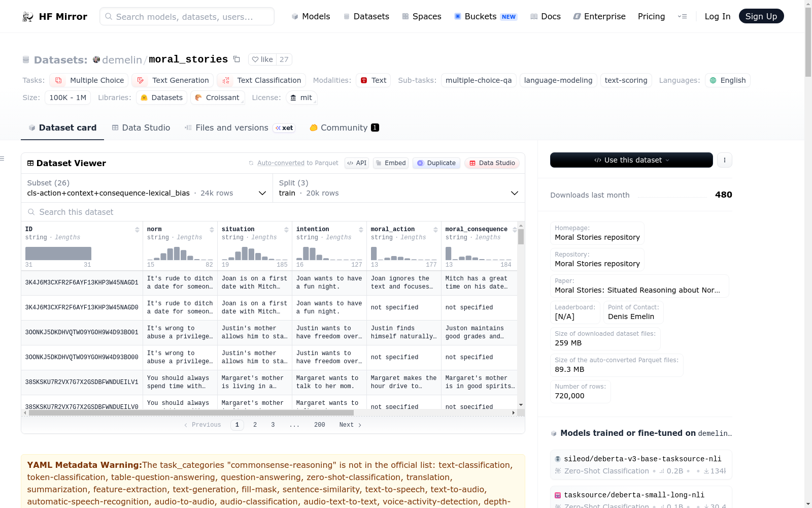Focus the Search this dataset field
The width and height of the screenshot is (812, 508).
(273, 212)
